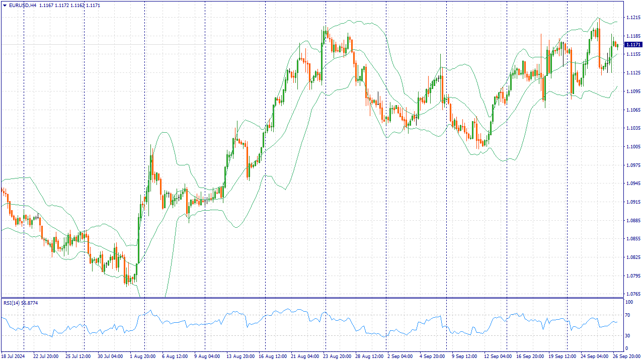This screenshot has height=362, width=644.
Task: Click the 1.0945 price axis label
Action: click(x=632, y=184)
